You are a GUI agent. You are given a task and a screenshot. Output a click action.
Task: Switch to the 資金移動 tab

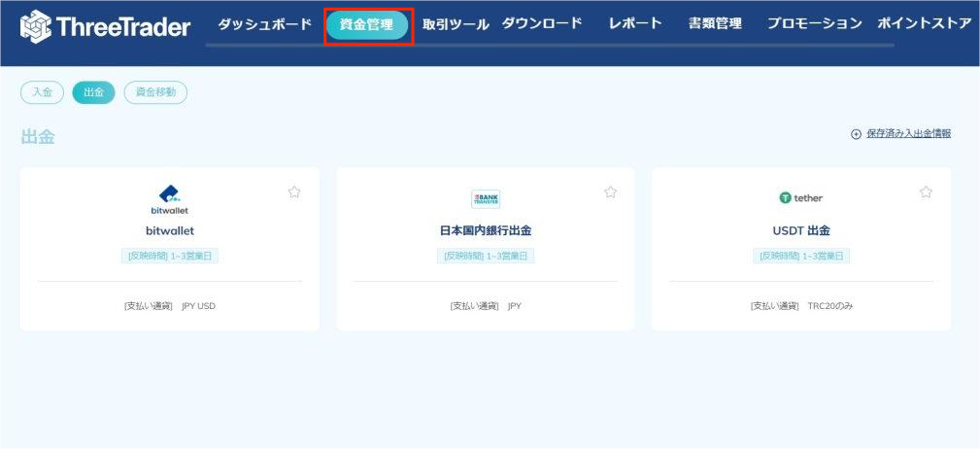click(x=155, y=92)
